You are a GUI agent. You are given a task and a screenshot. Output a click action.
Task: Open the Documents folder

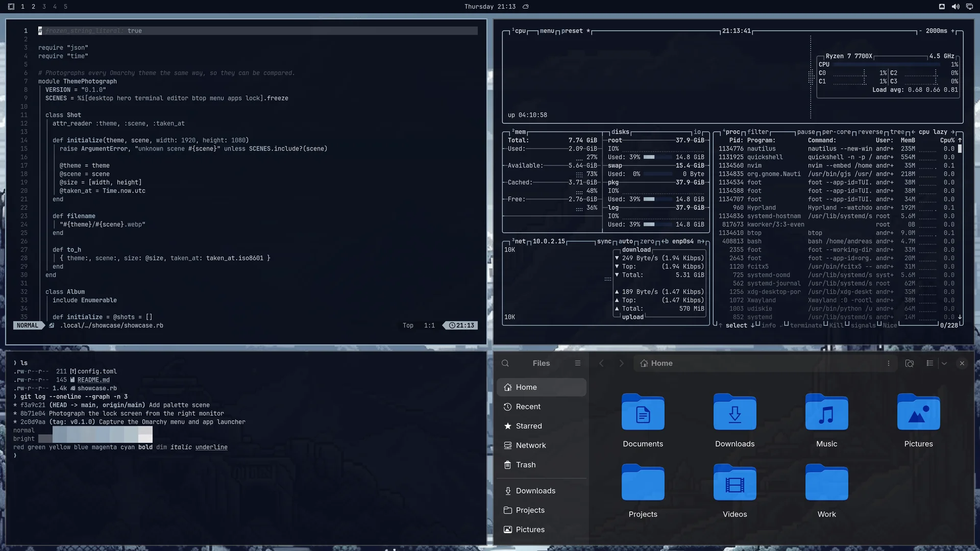(643, 421)
